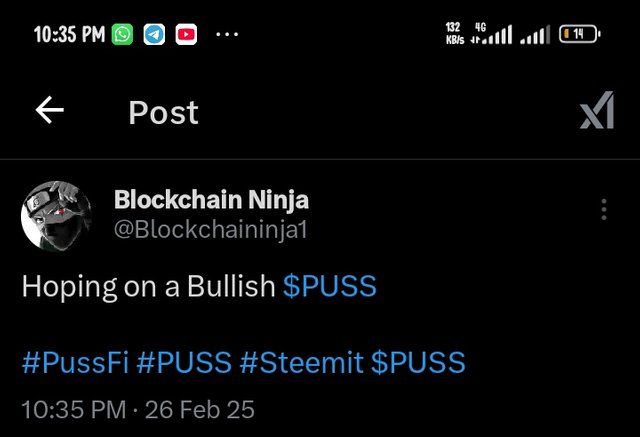Tap the $PUSS cashtag after Bullish
The image size is (640, 437).
[x=330, y=287]
